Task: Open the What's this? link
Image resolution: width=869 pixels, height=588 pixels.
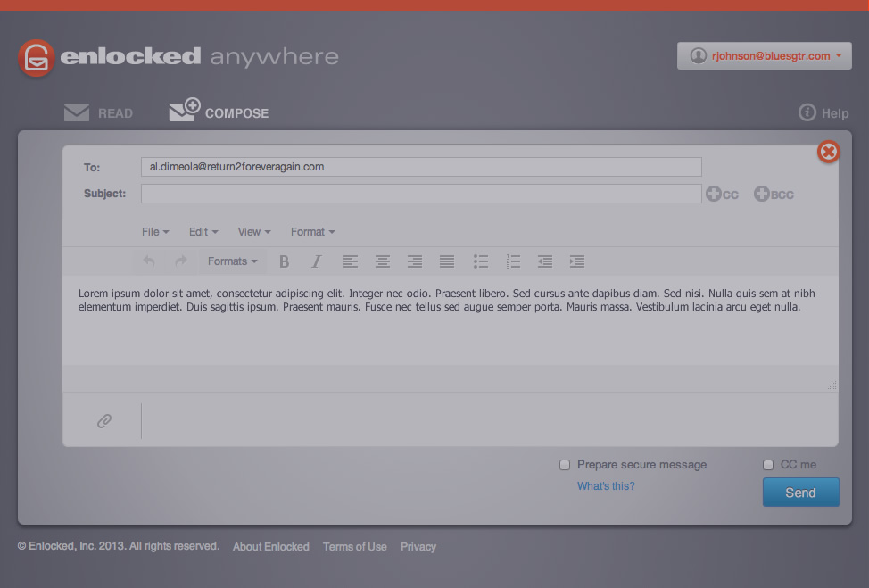Action: (606, 486)
